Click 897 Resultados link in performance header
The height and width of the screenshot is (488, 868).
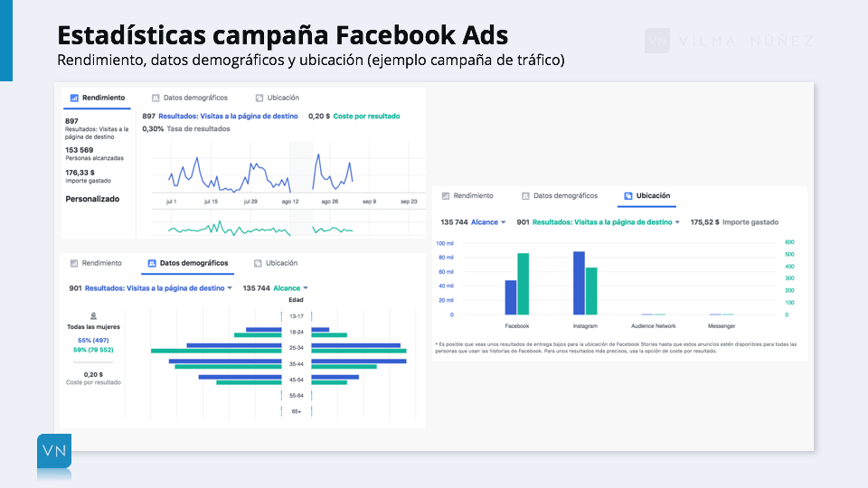[x=220, y=117]
